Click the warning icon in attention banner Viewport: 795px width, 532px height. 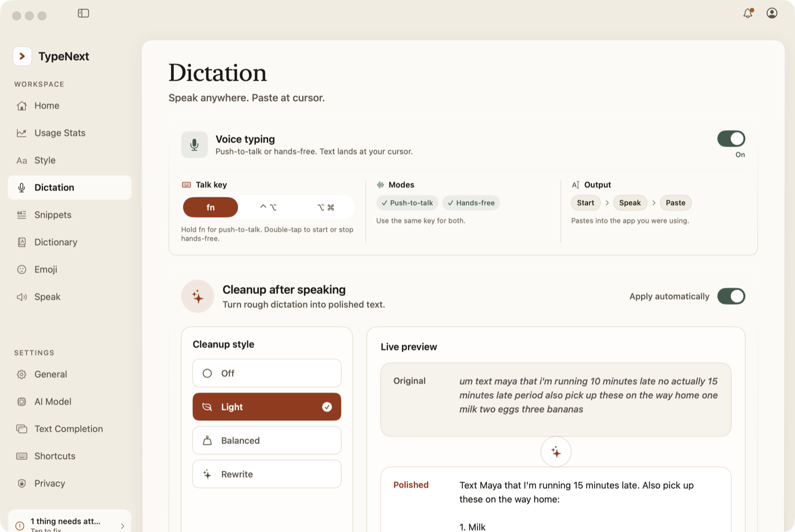pos(20,526)
